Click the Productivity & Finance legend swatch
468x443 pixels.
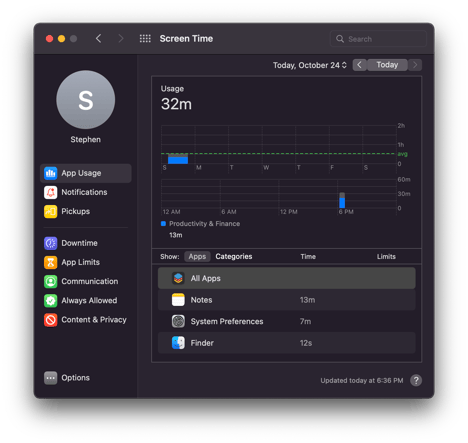163,223
